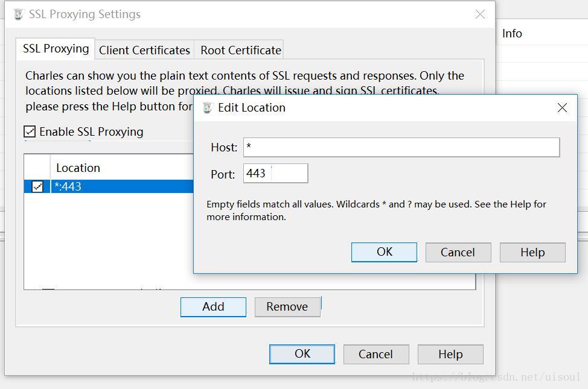The image size is (588, 389).
Task: Click Cancel in SSL Proxying Settings
Action: click(375, 354)
